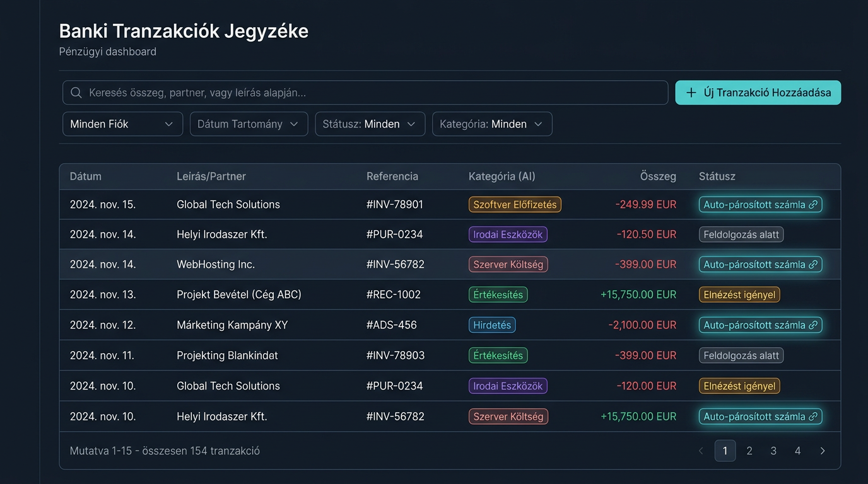Sort by the Leírás/Partner column header

click(211, 176)
